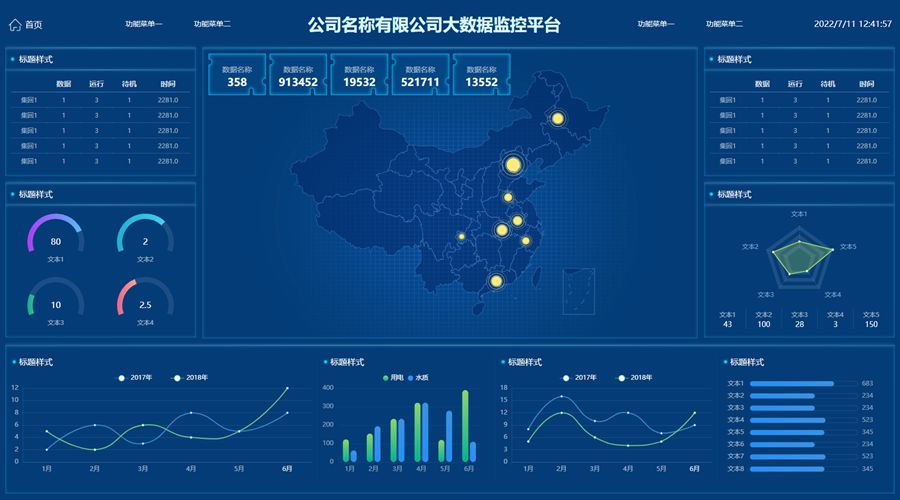
Task: Click the largest yellow map marker near Beijing
Action: [x=513, y=165]
